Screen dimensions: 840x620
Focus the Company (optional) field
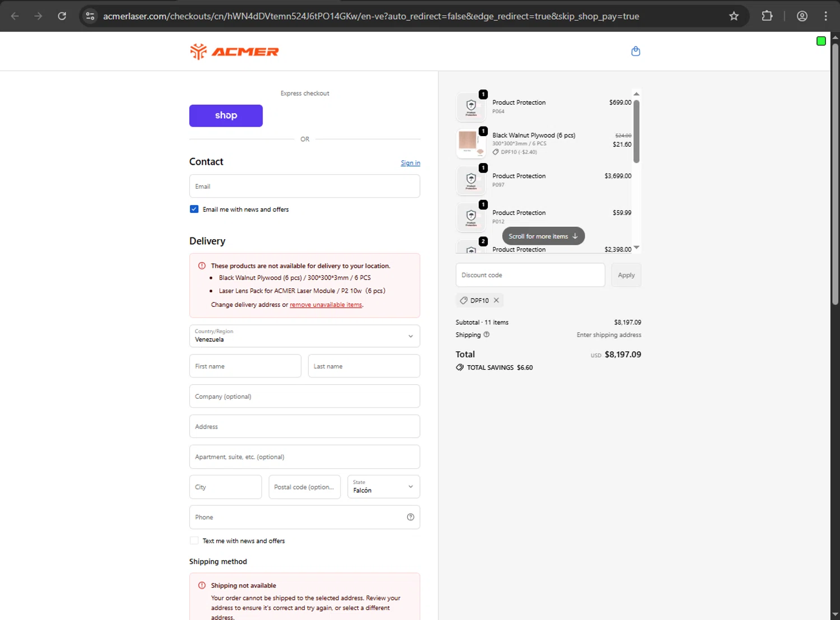pos(305,396)
